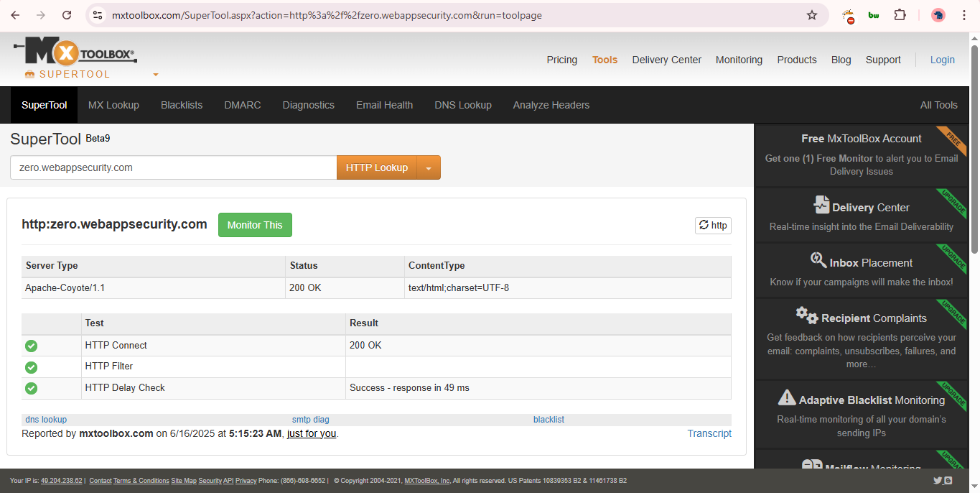The height and width of the screenshot is (493, 980).
Task: Switch to the Email Health tab
Action: (385, 105)
